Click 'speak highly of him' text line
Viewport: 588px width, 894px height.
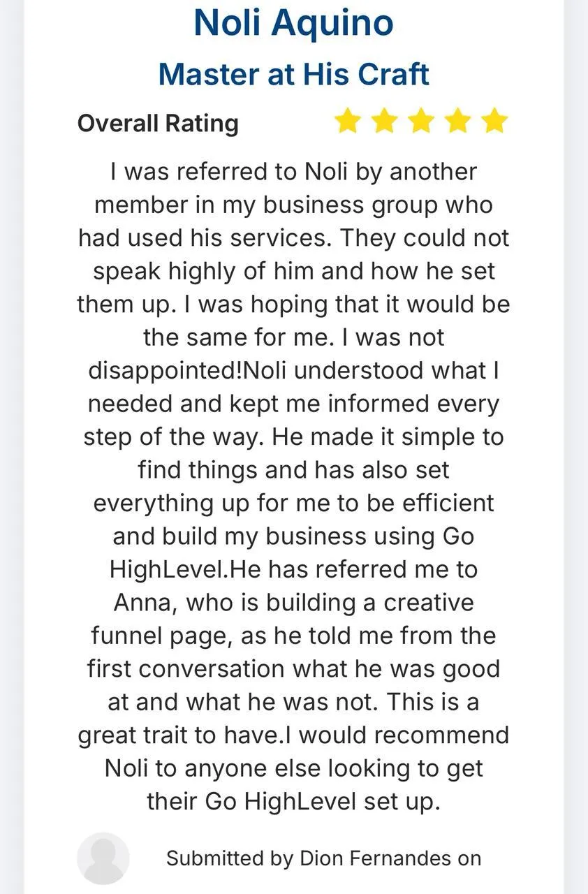(x=294, y=271)
